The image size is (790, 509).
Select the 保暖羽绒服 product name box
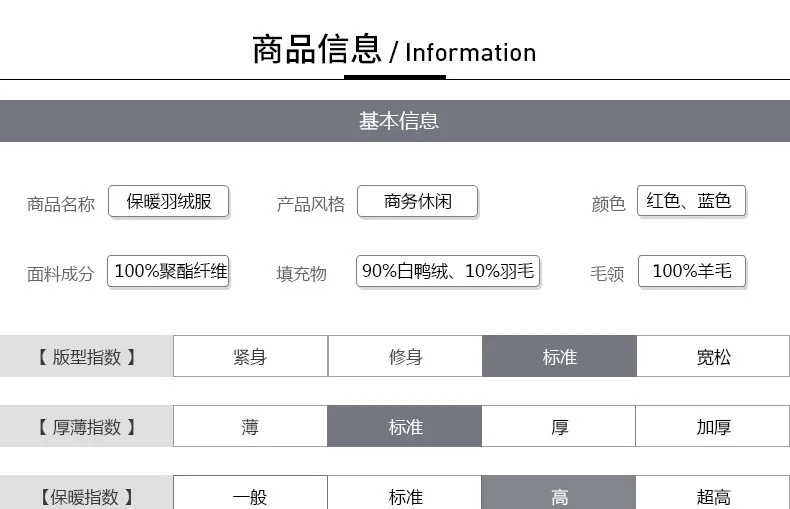[x=168, y=201]
